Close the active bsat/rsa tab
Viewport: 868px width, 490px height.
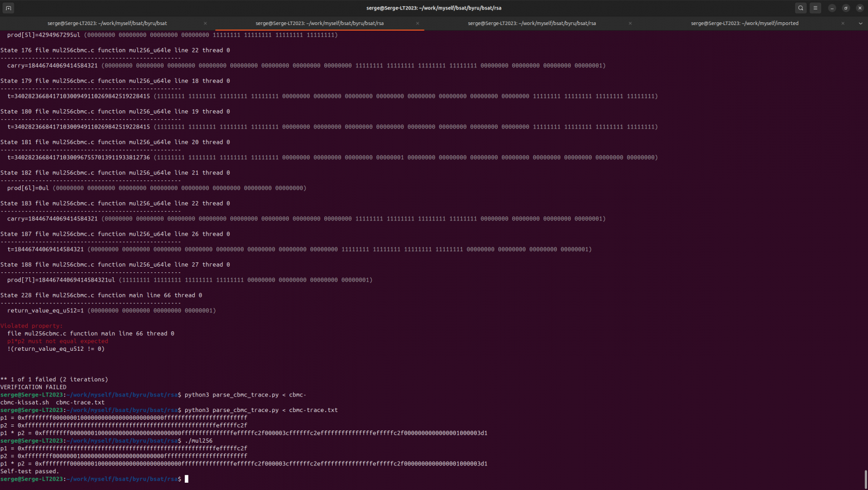(418, 23)
